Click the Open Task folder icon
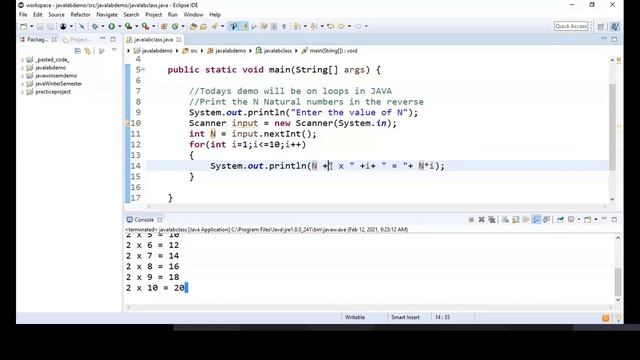This screenshot has width=640, height=360. [x=203, y=27]
